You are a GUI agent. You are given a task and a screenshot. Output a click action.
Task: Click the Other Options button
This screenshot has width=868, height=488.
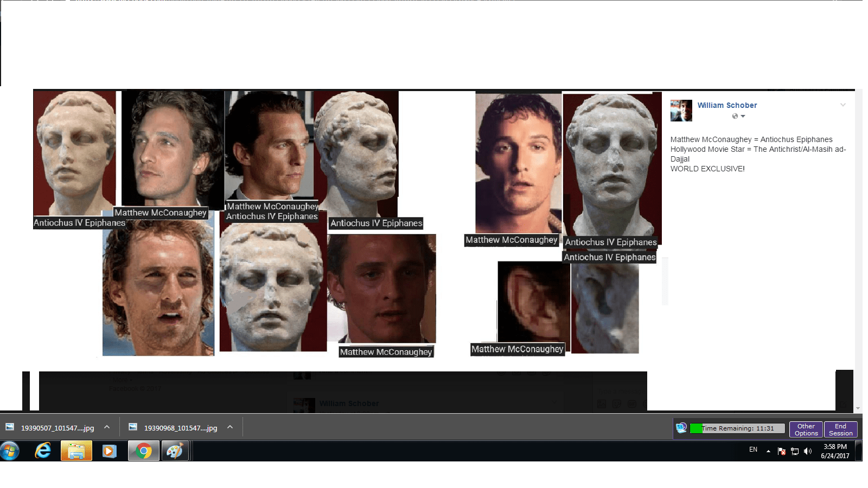[806, 429]
